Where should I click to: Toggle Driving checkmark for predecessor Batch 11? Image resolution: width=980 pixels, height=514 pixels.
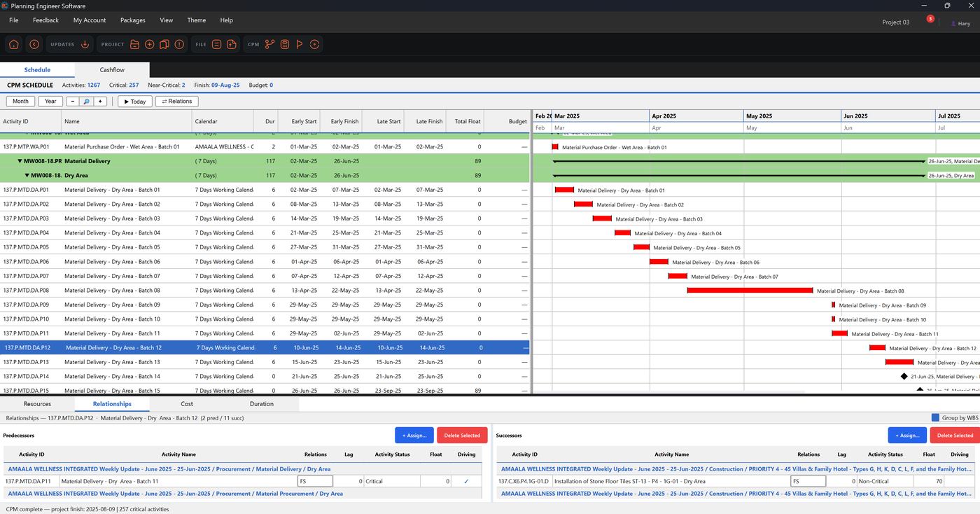click(466, 481)
